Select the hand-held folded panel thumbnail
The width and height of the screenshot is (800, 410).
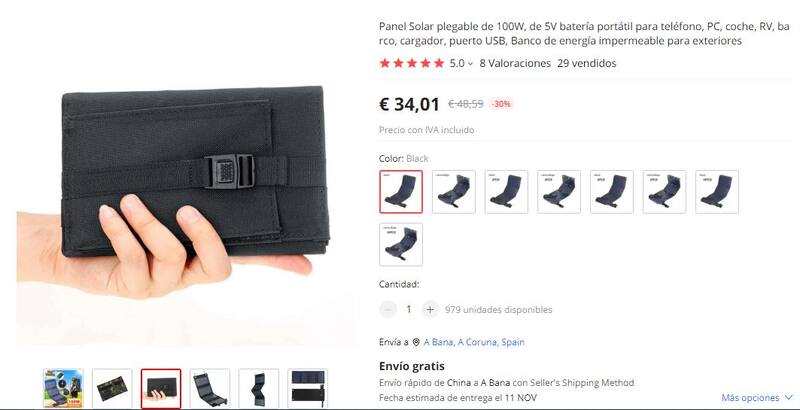pyautogui.click(x=161, y=389)
